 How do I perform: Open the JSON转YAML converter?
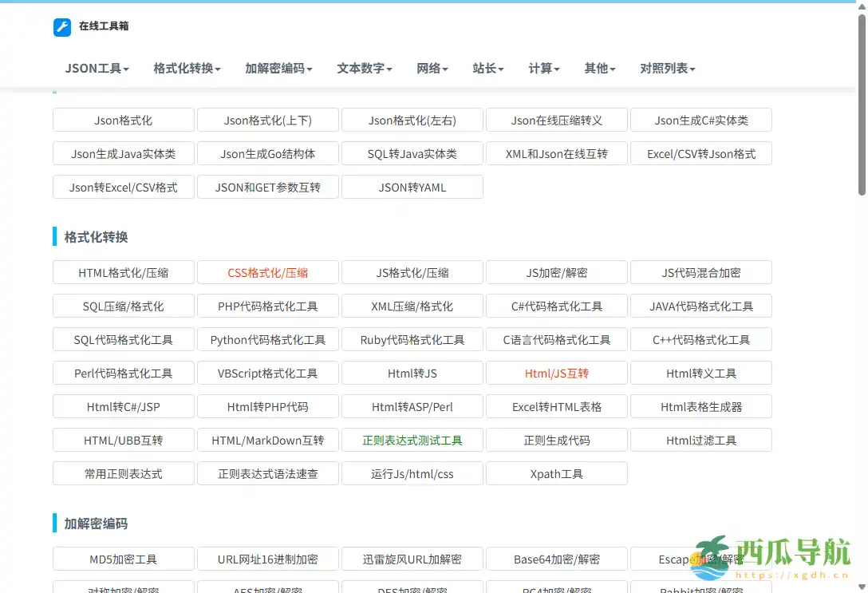[412, 187]
